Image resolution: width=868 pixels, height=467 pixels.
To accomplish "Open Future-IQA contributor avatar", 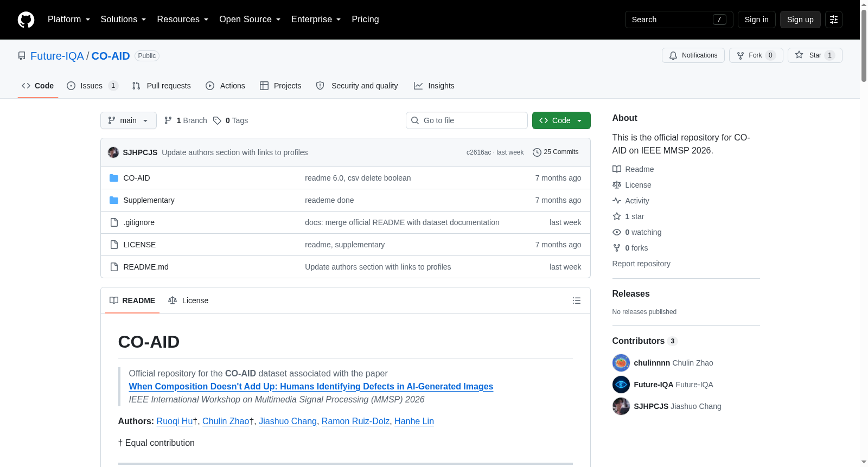I will point(621,385).
